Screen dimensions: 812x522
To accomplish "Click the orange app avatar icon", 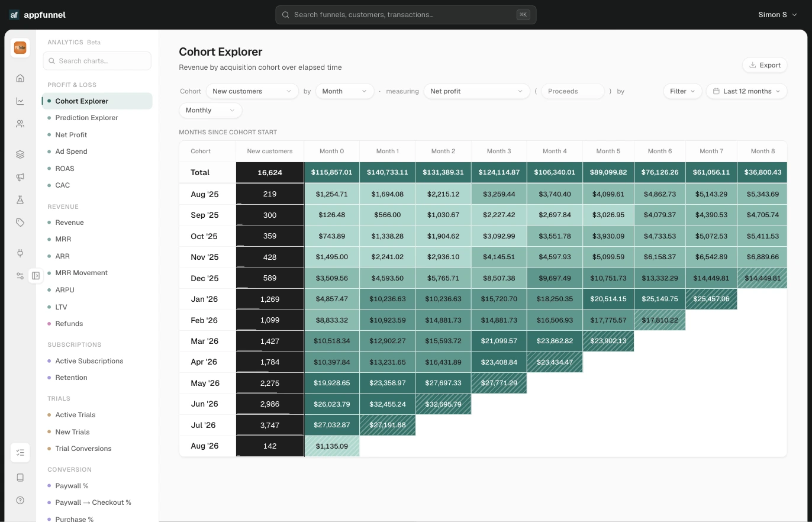I will (20, 47).
